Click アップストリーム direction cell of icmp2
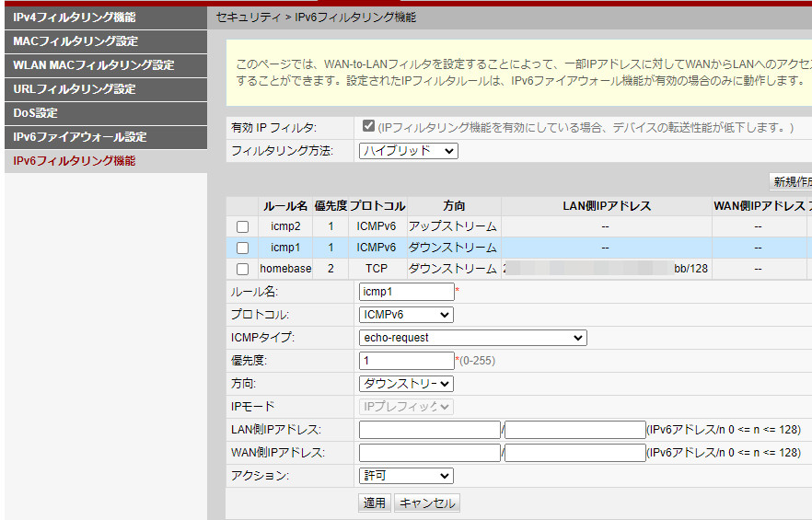The image size is (812, 520). tap(454, 226)
